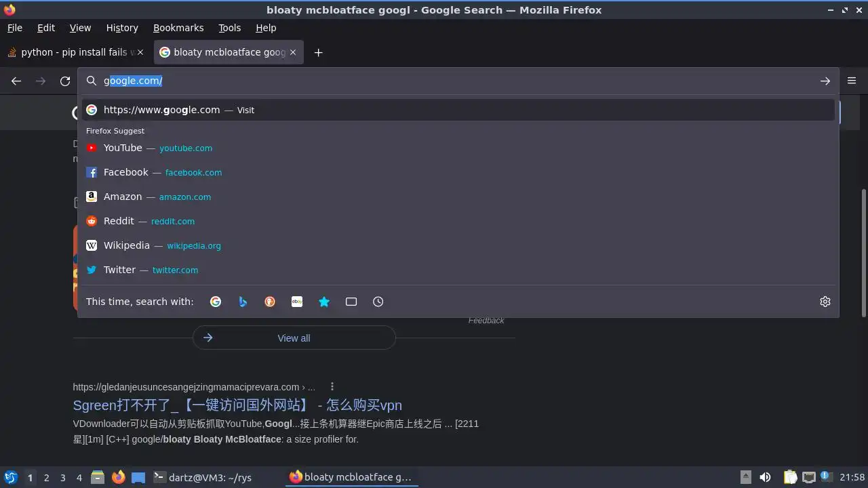This screenshot has width=868, height=488.
Task: Open the View menu
Action: pos(80,28)
